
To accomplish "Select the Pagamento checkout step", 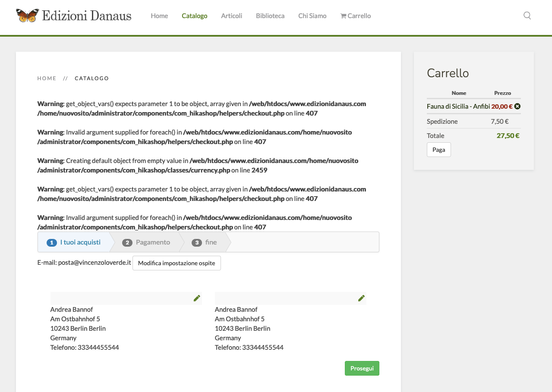I will [146, 242].
